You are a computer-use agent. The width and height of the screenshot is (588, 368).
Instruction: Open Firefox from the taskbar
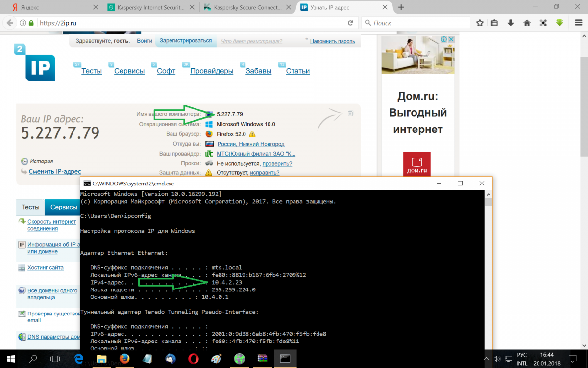coord(124,359)
